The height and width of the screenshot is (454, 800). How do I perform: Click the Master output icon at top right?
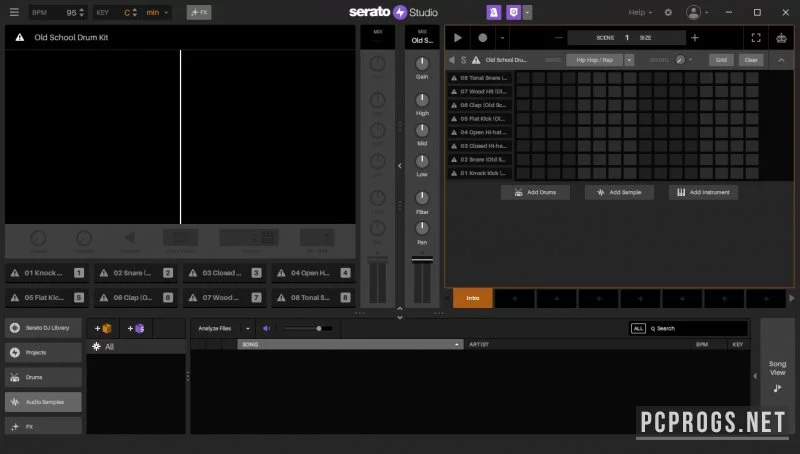[781, 38]
